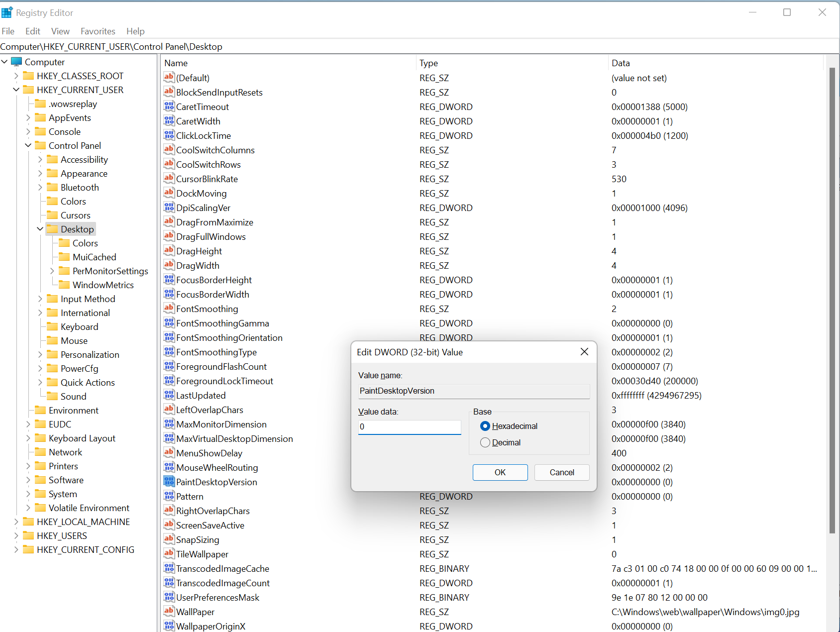Close the Edit DWORD dialog with X

click(x=584, y=352)
